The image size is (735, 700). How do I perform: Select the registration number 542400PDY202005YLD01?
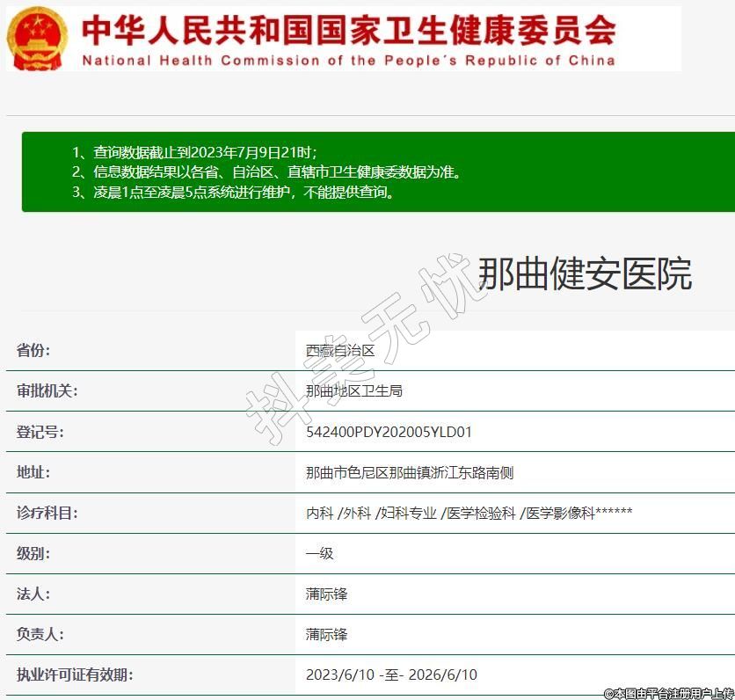[389, 432]
